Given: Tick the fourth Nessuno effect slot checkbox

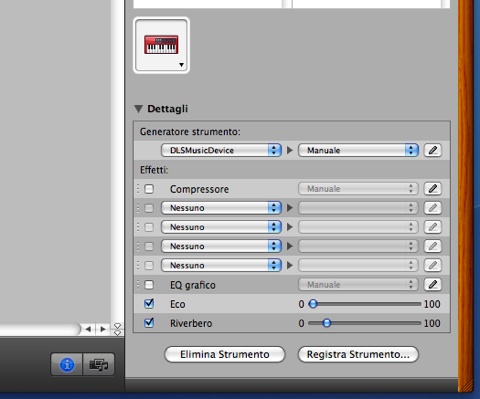Looking at the screenshot, I should coord(149,266).
